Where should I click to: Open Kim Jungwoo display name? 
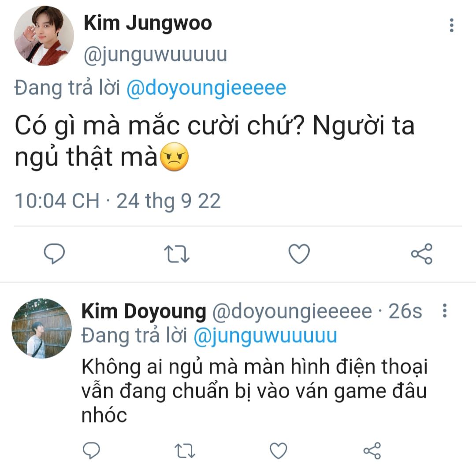[x=148, y=23]
